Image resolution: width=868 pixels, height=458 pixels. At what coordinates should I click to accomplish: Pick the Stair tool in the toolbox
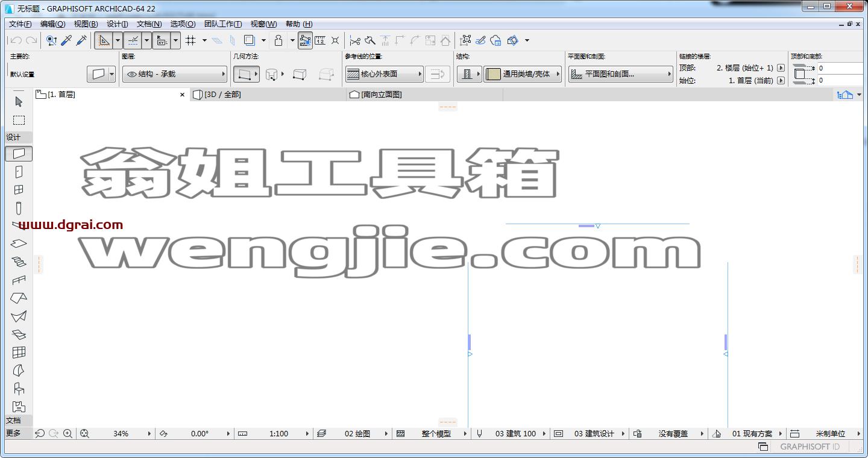click(x=19, y=262)
